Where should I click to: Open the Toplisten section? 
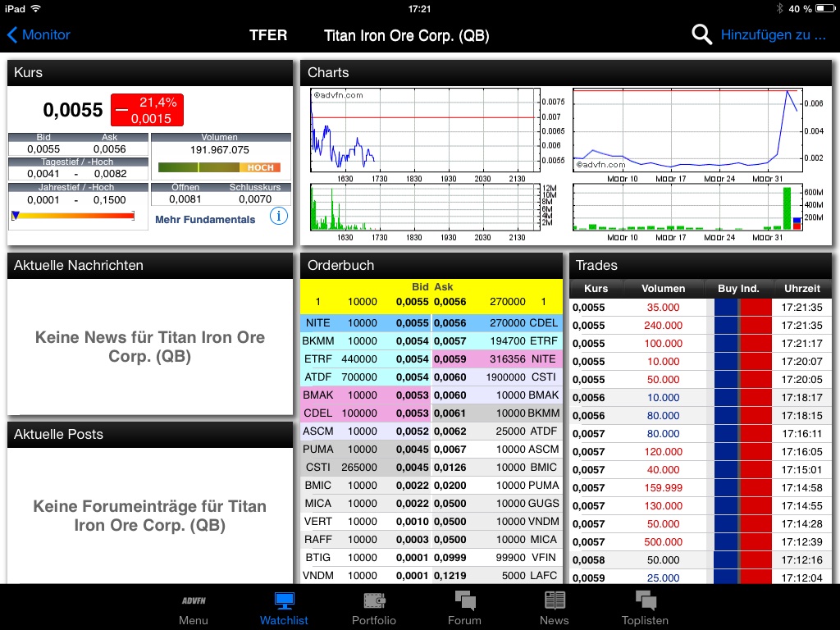[645, 607]
